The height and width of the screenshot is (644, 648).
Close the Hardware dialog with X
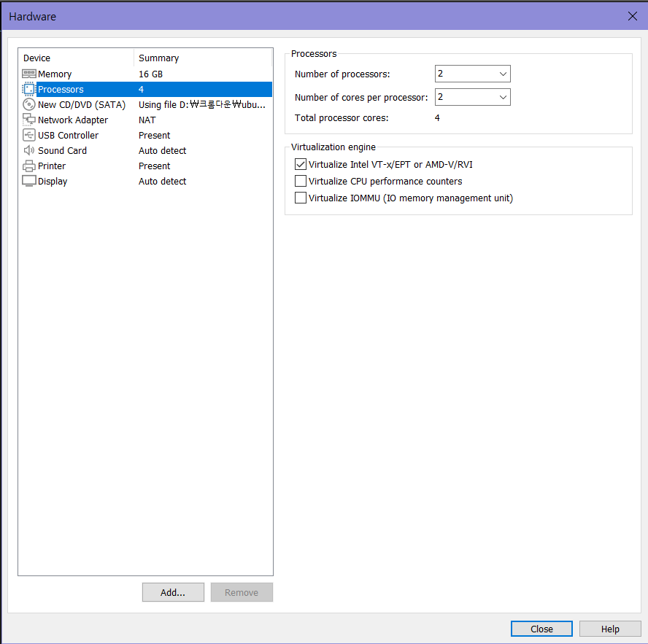point(632,16)
